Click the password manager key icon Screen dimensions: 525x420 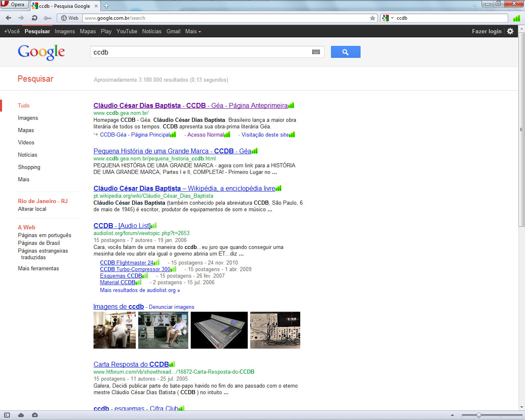coord(48,18)
